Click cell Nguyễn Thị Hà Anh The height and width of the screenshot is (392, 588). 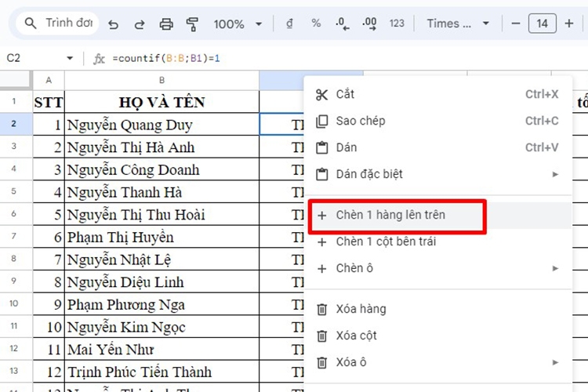point(162,147)
